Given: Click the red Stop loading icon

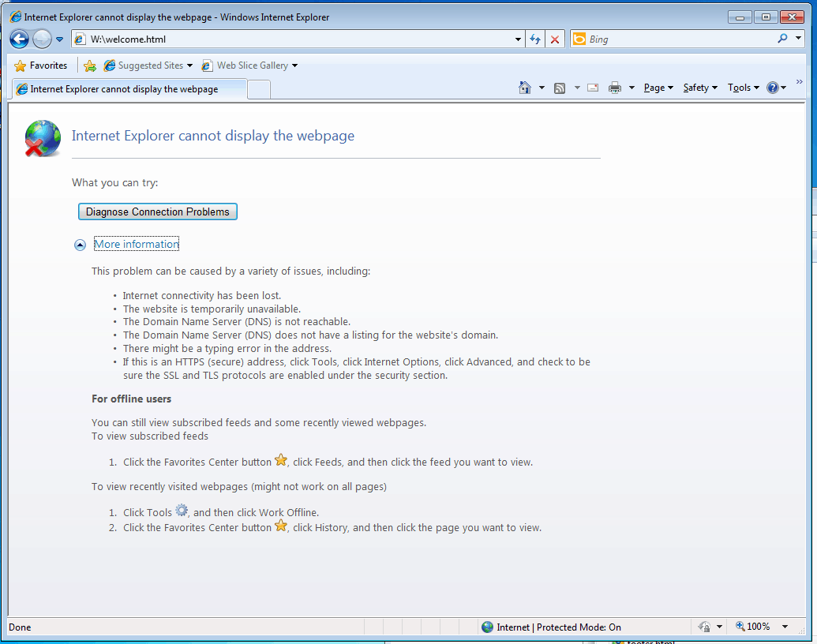Looking at the screenshot, I should click(555, 39).
